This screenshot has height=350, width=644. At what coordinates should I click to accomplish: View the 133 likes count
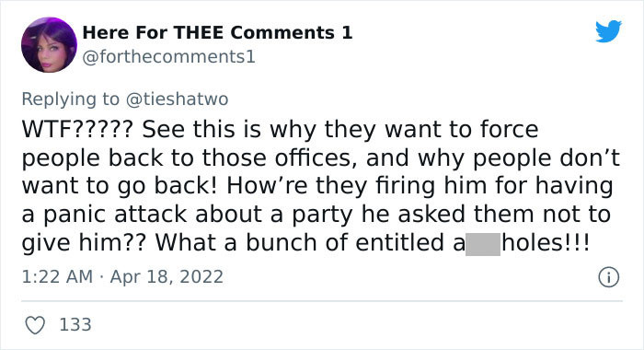tap(75, 324)
